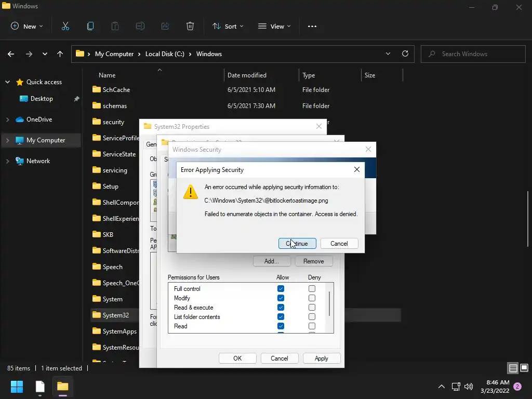The height and width of the screenshot is (399, 532).
Task: Toggle Allow checkbox for Modify
Action: point(281,298)
